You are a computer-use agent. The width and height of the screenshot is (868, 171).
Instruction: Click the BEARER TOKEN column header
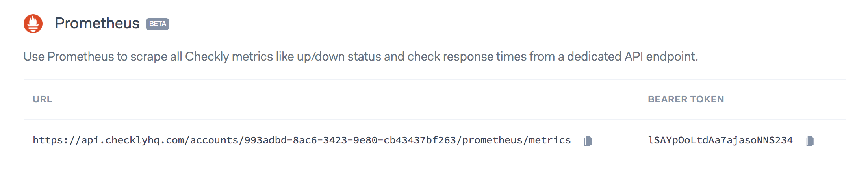[x=686, y=99]
